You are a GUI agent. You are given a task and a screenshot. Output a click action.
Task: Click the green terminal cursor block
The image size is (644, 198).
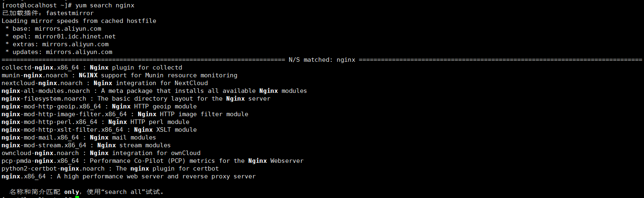pos(77,197)
